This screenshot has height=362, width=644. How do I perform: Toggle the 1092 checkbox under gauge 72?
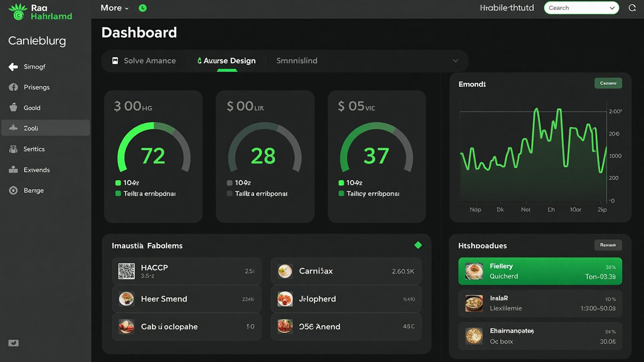[x=118, y=183]
